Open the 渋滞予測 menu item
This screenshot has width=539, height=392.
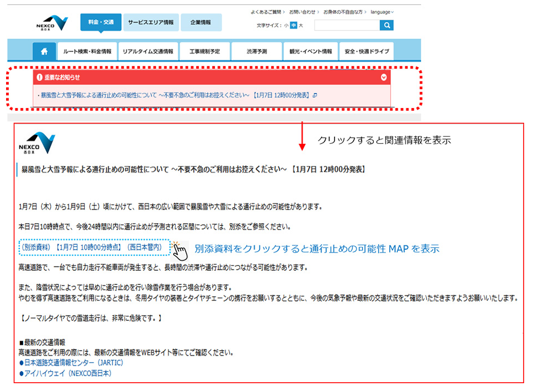[256, 50]
